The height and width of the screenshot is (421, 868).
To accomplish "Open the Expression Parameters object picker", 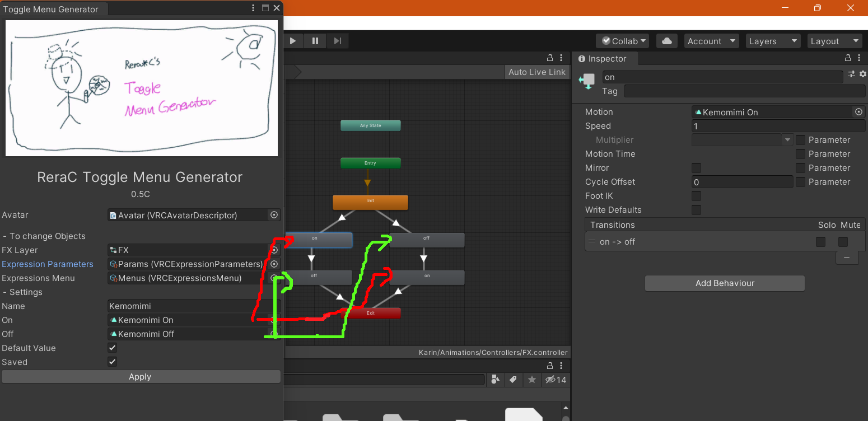I will (x=274, y=264).
